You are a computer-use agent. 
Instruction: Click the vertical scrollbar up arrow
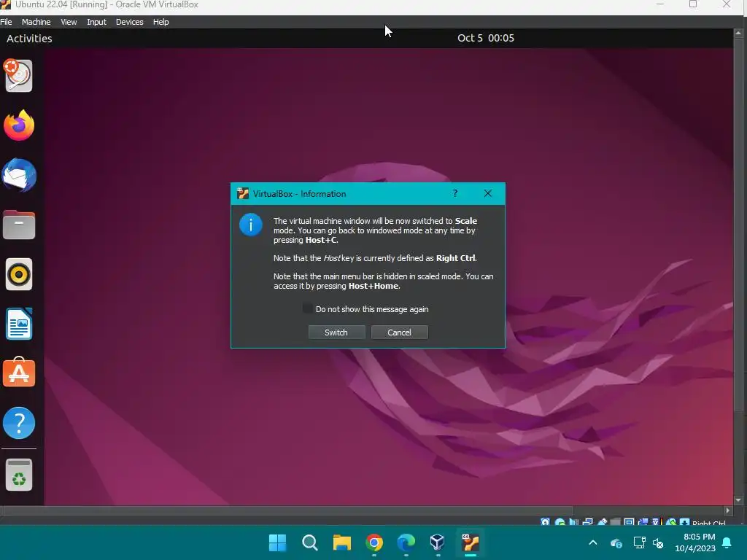[738, 34]
